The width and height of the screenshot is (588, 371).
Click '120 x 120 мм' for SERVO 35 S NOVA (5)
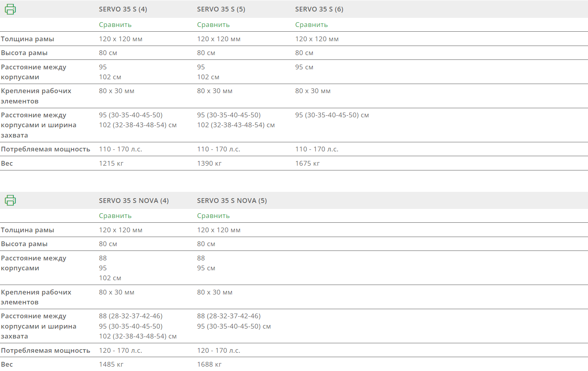click(218, 230)
